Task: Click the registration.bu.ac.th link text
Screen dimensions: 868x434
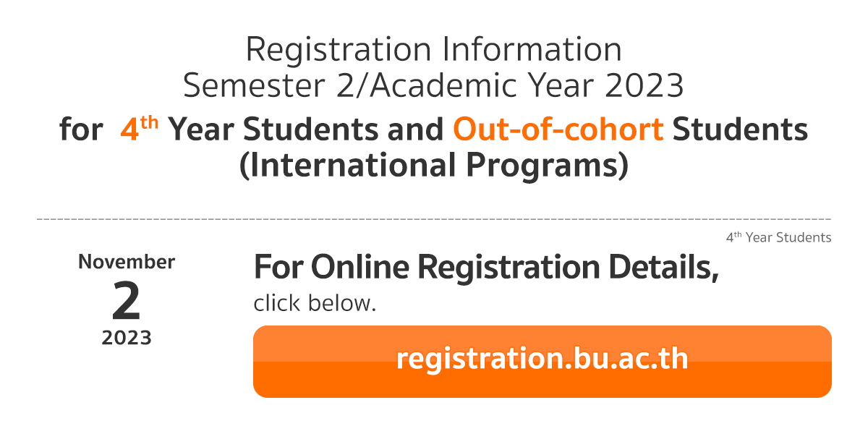Action: click(542, 359)
